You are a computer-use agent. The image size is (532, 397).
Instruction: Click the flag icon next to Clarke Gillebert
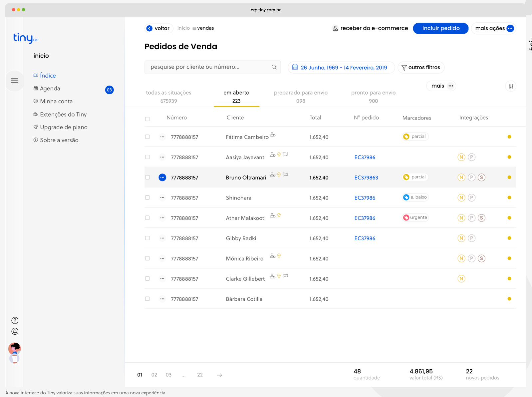point(286,276)
